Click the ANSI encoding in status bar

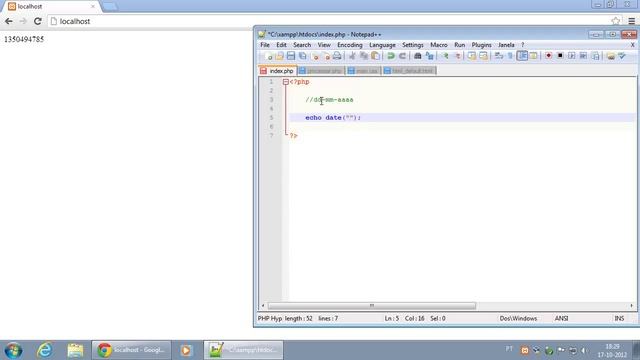(x=561, y=318)
